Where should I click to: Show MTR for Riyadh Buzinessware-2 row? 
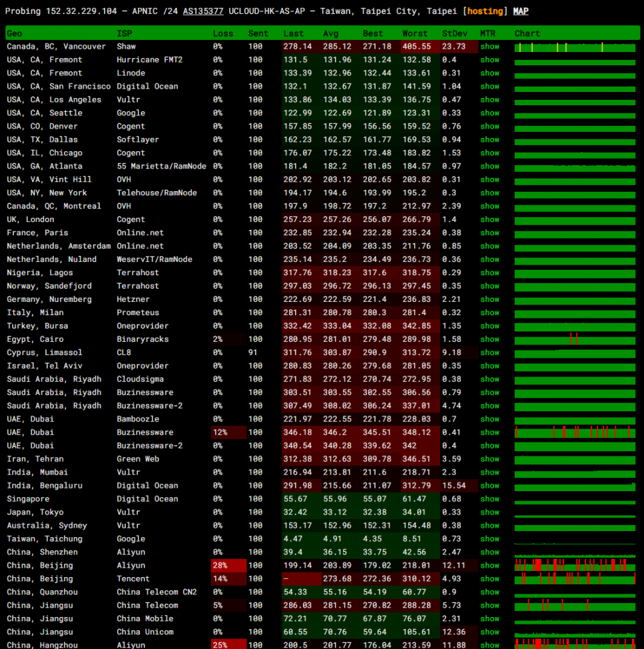tap(489, 406)
